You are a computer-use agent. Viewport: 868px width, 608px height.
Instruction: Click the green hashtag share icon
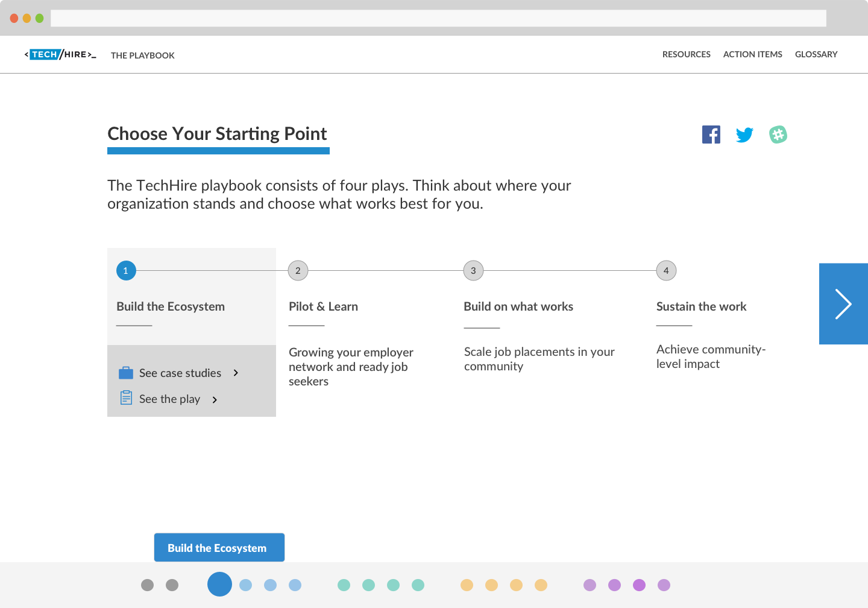click(778, 135)
